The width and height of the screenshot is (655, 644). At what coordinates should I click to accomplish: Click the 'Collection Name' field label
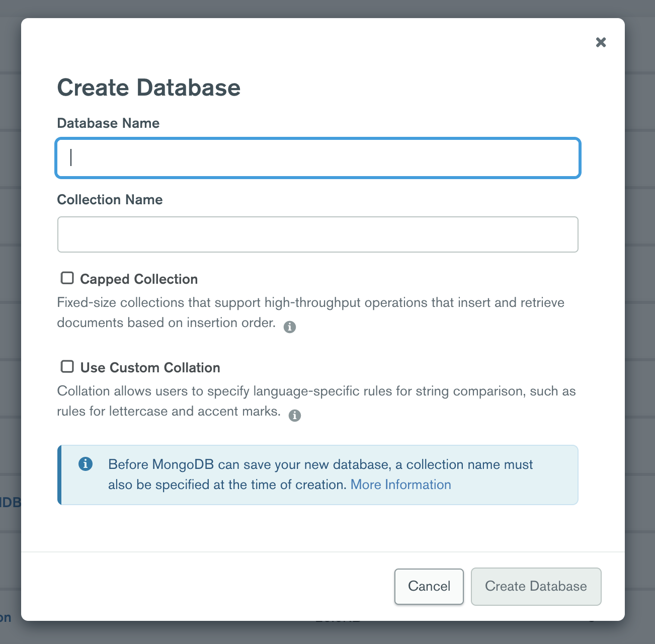[x=110, y=200]
